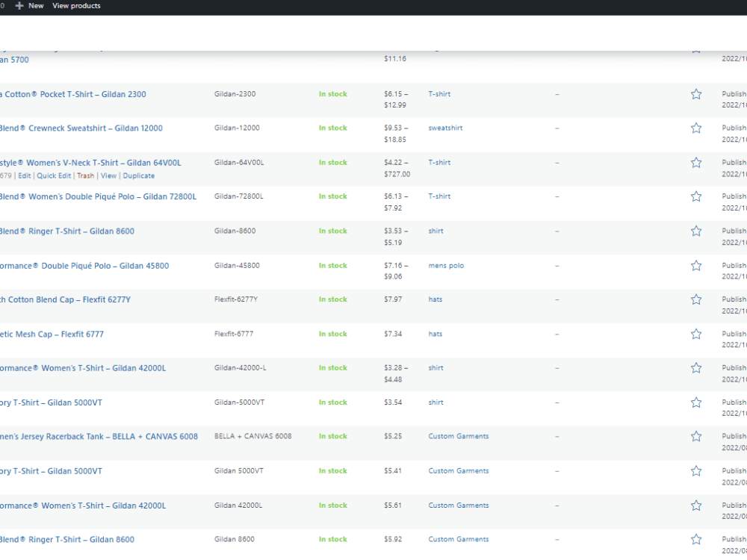747x560 pixels.
Task: Toggle featured star for BELLA + CANVAS 6008 Tank
Action: tap(696, 437)
